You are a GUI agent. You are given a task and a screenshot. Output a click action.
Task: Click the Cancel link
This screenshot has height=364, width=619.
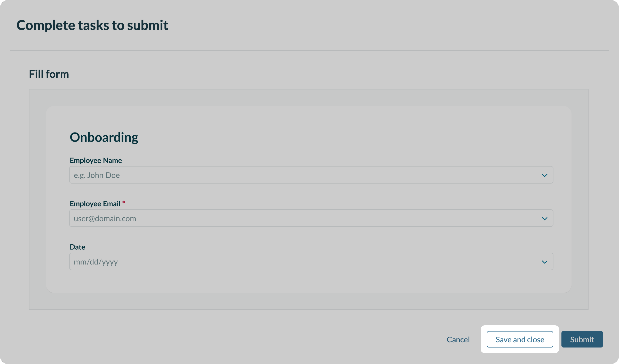point(458,340)
